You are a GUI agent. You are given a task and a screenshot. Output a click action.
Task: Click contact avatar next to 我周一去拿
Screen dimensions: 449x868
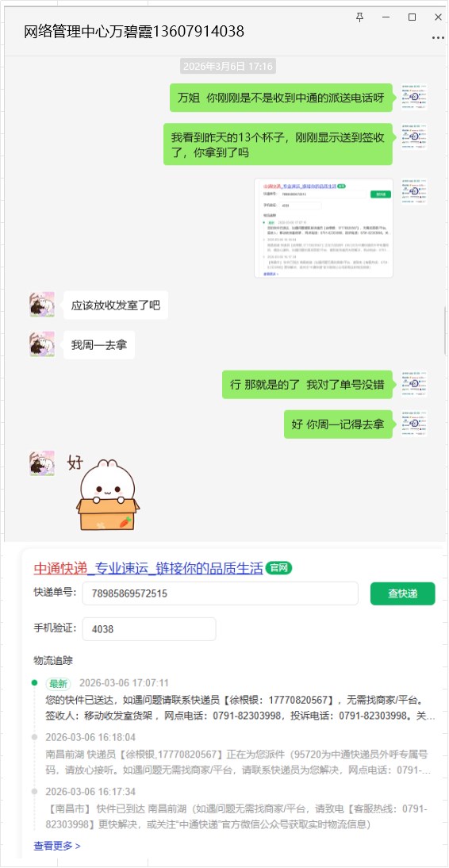[42, 344]
